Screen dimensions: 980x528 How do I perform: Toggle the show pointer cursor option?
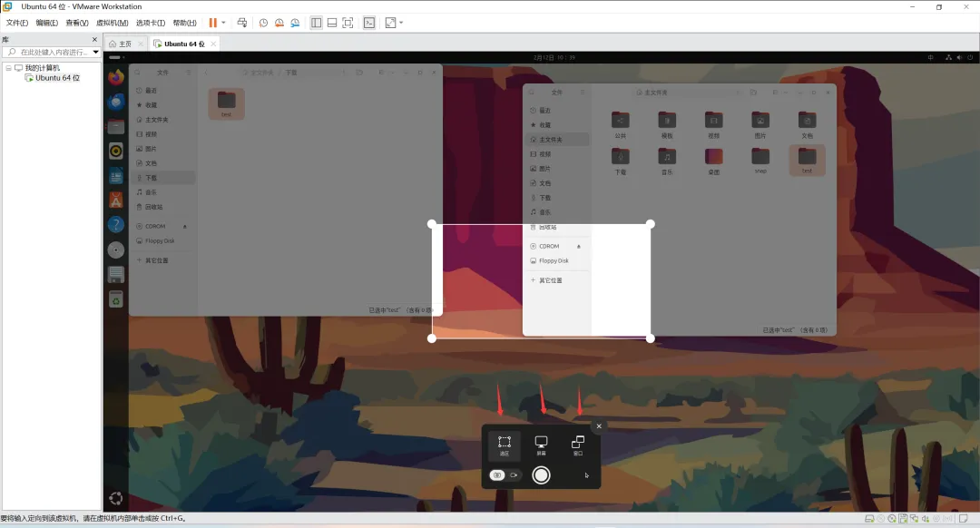[586, 474]
